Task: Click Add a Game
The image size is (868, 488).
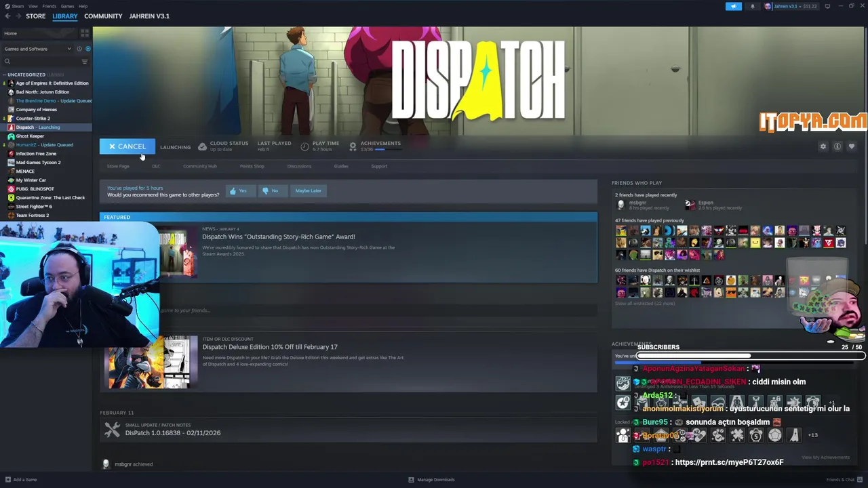Action: tap(21, 480)
